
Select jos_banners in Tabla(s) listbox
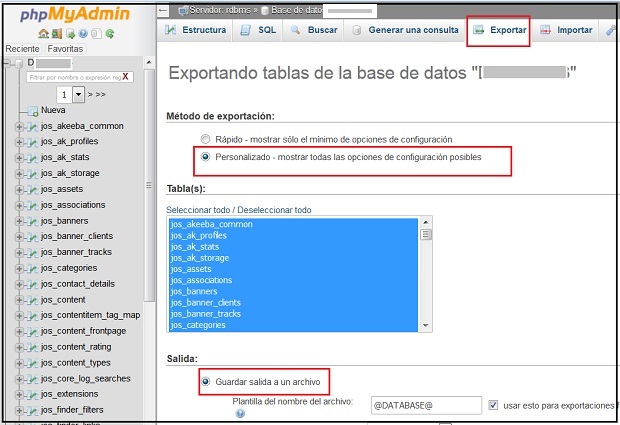point(294,291)
